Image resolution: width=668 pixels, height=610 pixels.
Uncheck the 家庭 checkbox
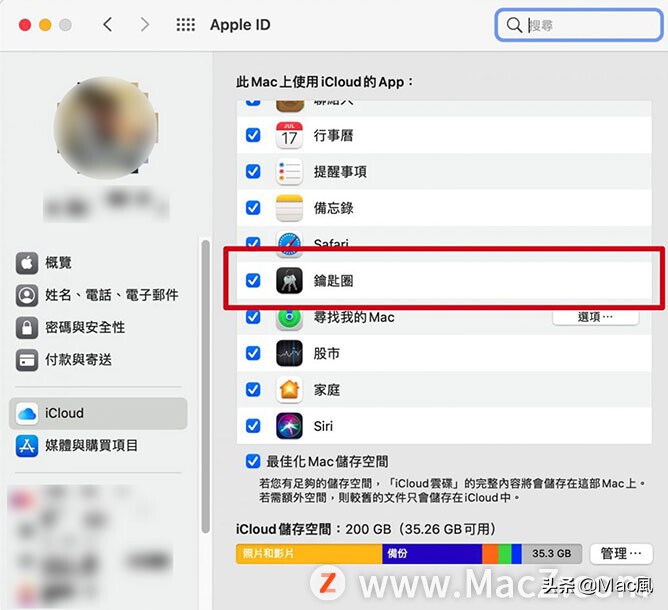tap(253, 389)
